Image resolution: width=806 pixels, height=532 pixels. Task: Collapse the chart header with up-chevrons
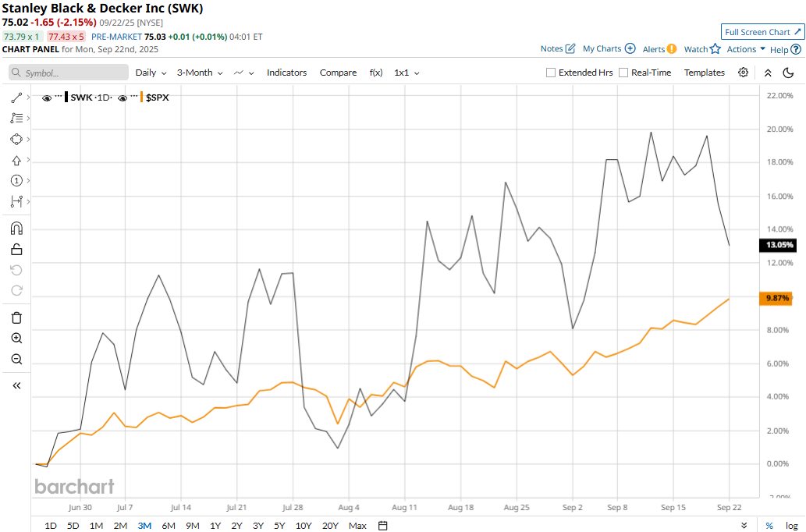768,73
